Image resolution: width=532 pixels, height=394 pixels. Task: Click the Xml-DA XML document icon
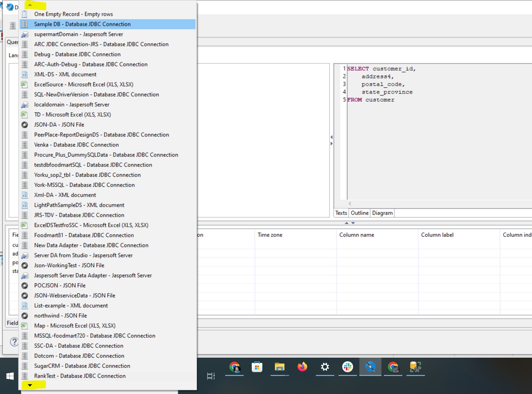click(x=24, y=195)
